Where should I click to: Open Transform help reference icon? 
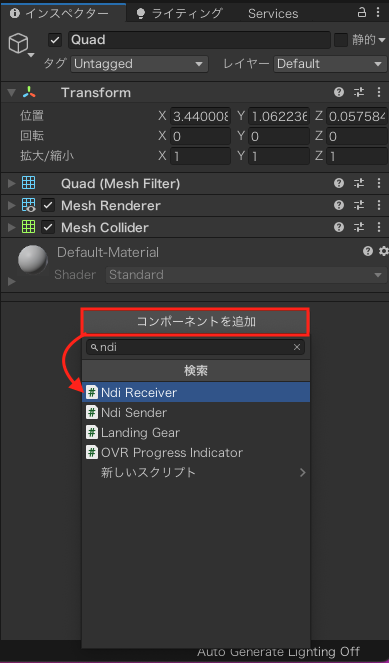click(339, 93)
